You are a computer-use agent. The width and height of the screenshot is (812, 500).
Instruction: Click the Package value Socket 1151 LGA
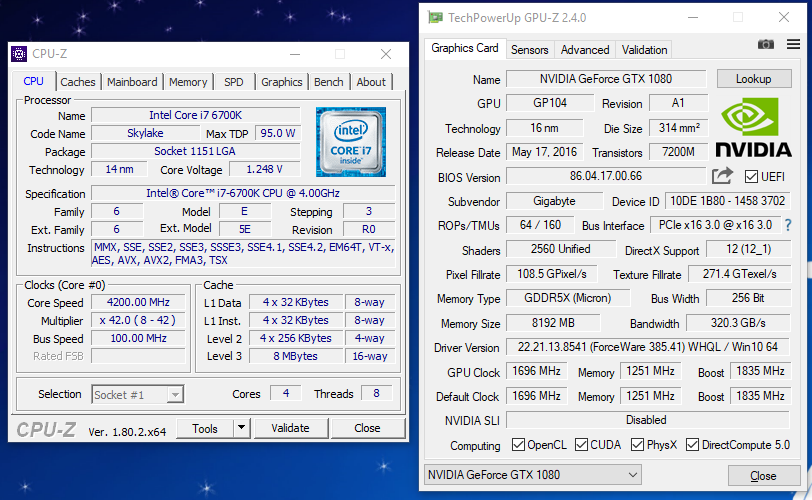tap(196, 151)
